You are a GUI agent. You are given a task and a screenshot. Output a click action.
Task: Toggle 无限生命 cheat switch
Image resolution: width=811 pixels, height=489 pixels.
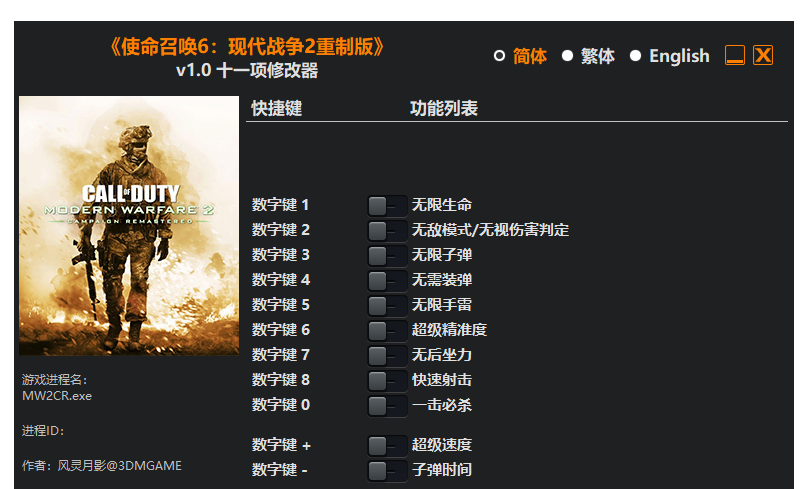(387, 205)
